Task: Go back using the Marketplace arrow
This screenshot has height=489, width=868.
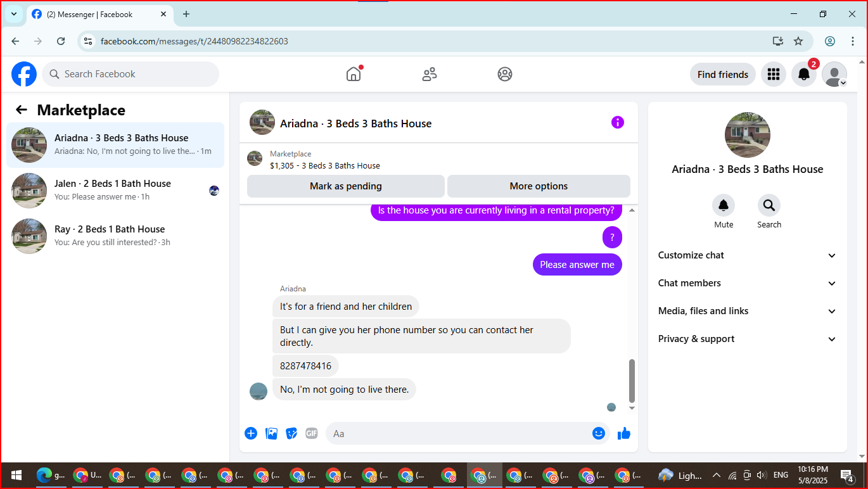Action: click(22, 110)
